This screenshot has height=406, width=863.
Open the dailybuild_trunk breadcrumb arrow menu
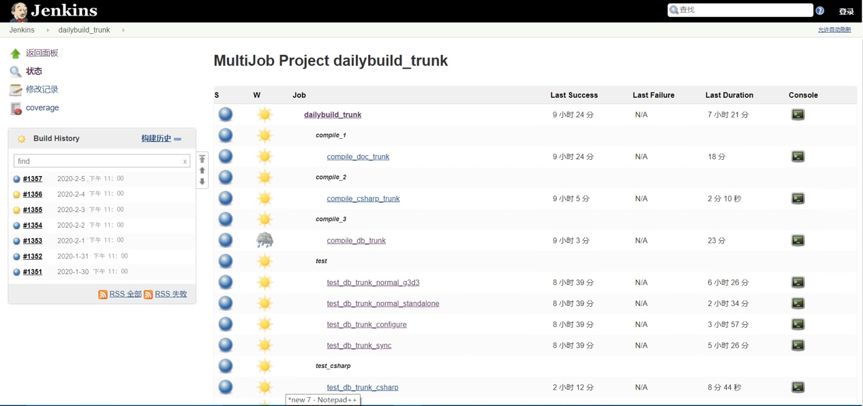pyautogui.click(x=123, y=30)
